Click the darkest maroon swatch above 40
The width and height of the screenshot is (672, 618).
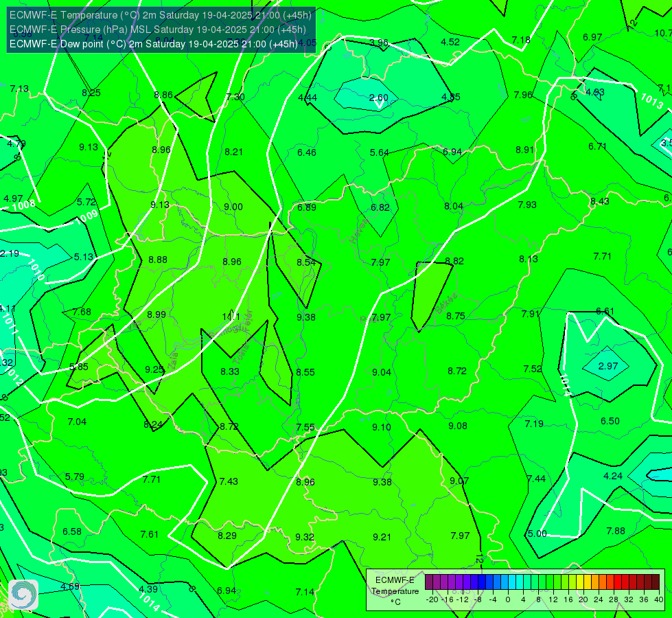656,582
